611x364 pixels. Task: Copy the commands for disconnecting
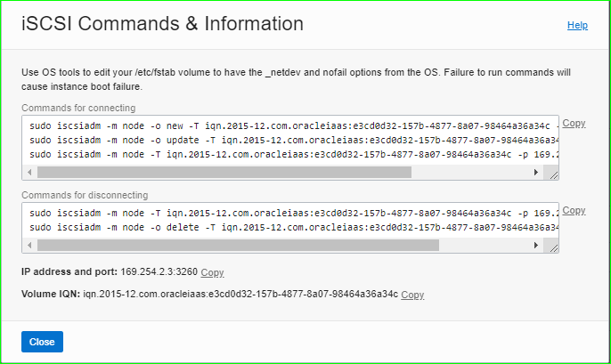click(574, 211)
